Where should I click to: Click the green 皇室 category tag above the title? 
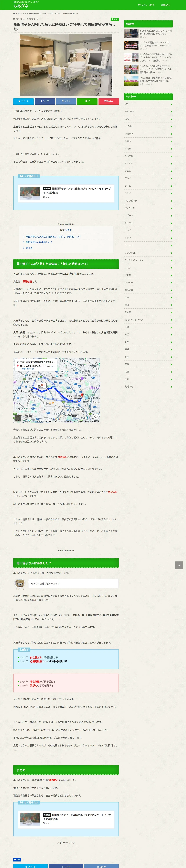tap(115, 20)
